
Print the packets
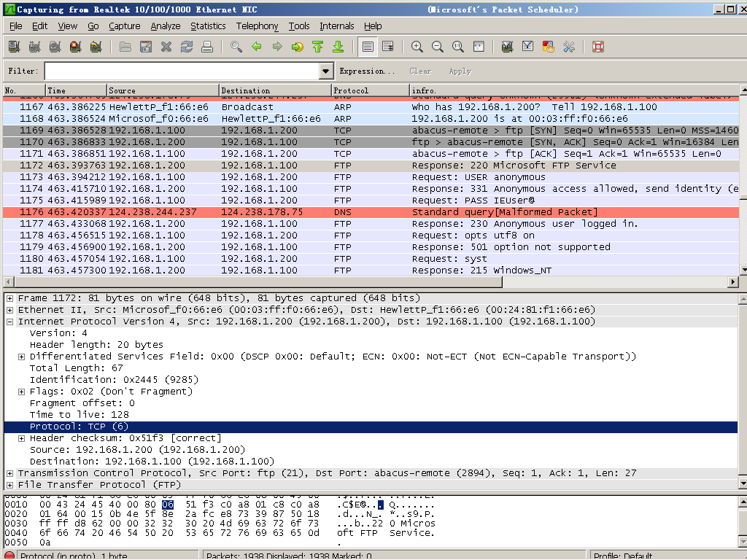(x=206, y=47)
